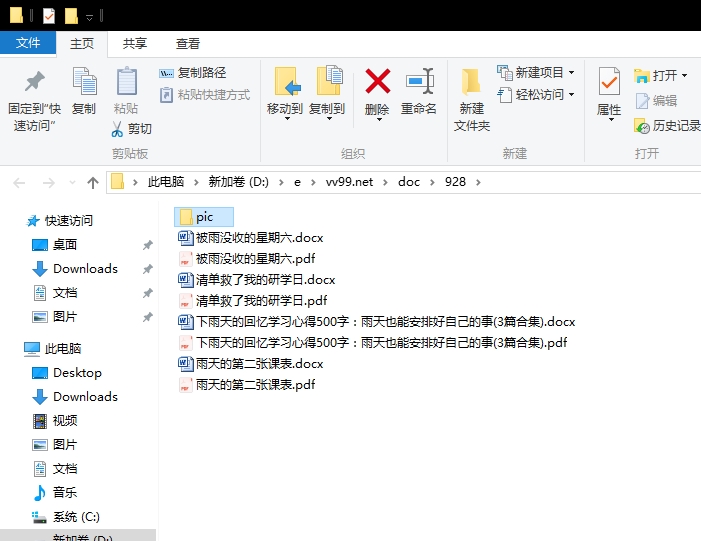
Task: Expand chevron after doc in address bar
Action: (x=432, y=182)
